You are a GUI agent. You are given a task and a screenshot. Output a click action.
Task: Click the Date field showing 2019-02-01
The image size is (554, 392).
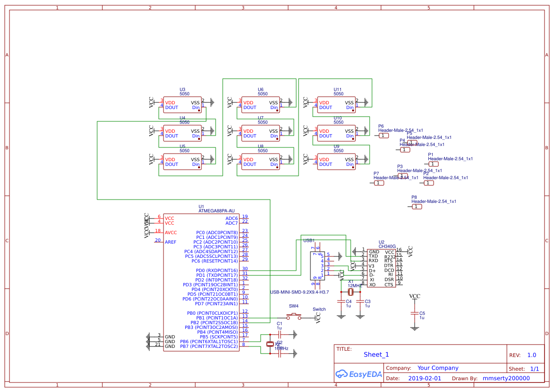coord(425,378)
